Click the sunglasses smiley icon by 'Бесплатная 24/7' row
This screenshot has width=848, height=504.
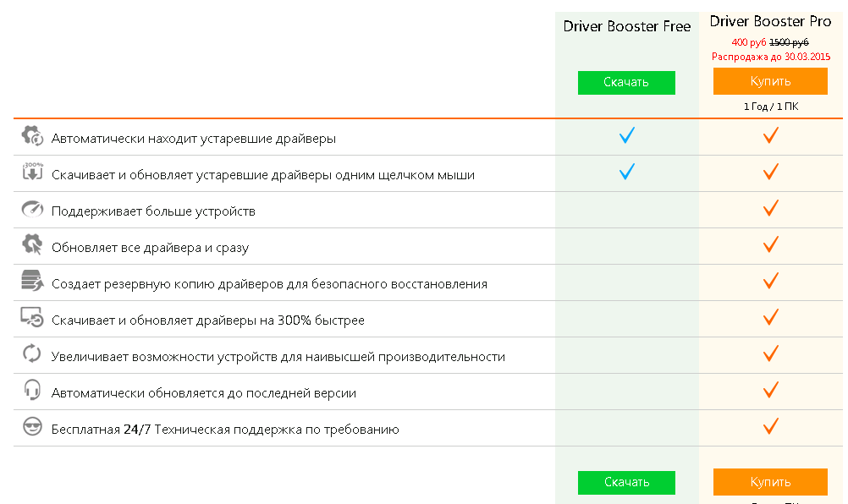(x=32, y=426)
